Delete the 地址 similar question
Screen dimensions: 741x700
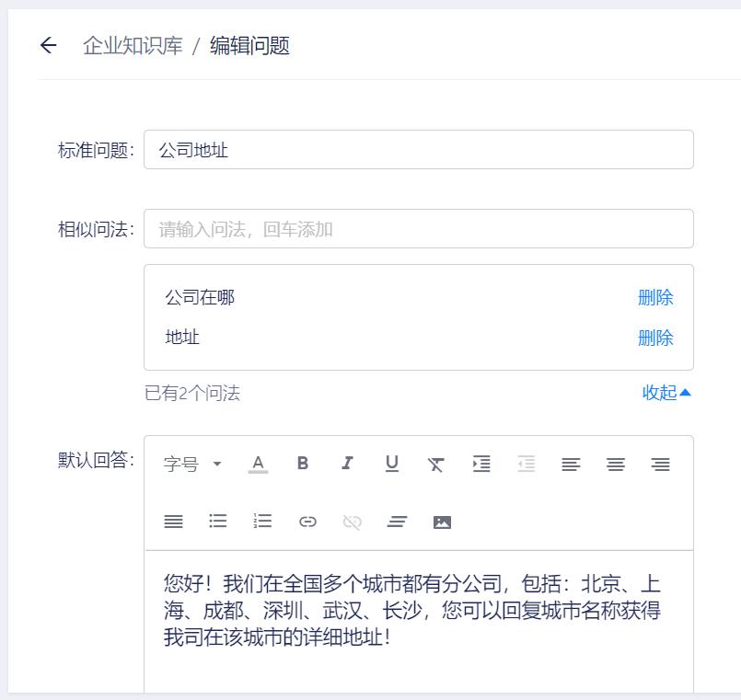[655, 338]
